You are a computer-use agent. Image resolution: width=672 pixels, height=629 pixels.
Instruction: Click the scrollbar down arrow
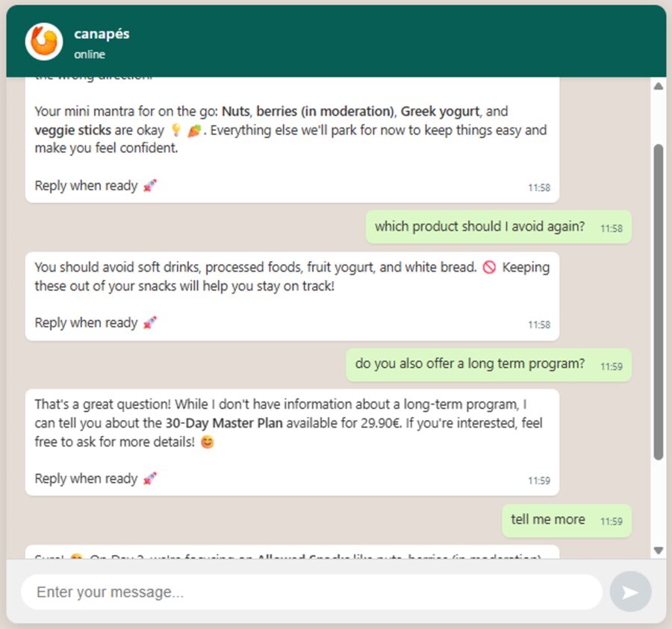pos(658,551)
